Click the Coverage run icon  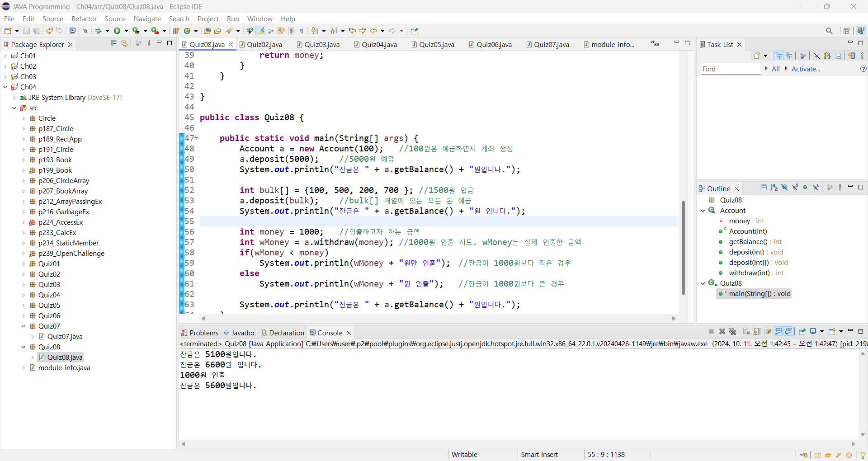pos(136,31)
